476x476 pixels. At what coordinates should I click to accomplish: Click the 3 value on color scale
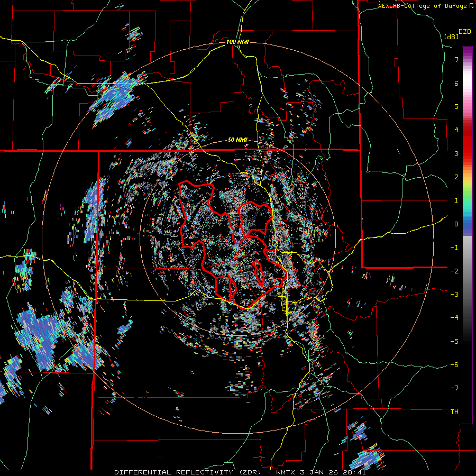click(456, 153)
